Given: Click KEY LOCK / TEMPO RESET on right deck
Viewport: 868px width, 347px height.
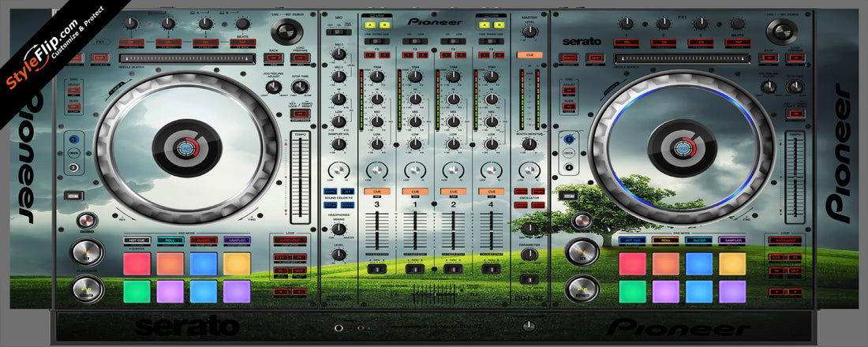Looking at the screenshot, I should pos(797,114).
